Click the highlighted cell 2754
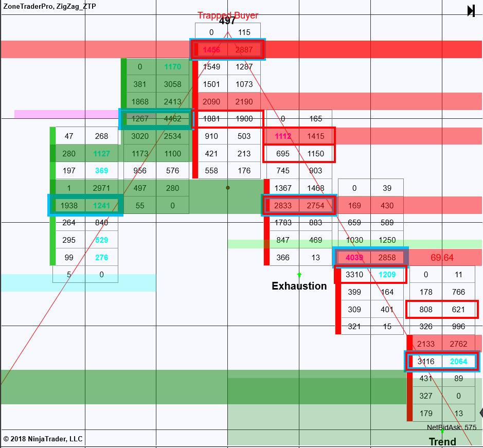 click(x=315, y=206)
